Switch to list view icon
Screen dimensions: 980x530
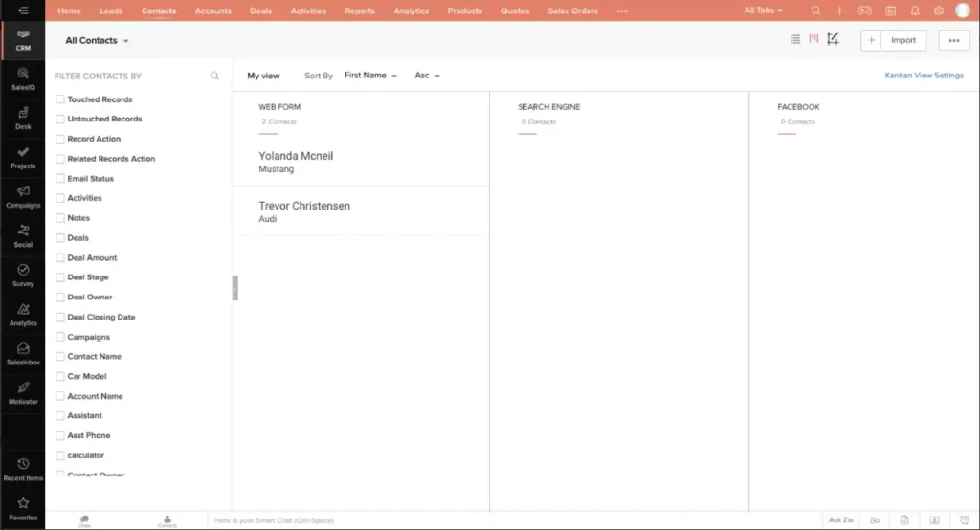click(x=795, y=39)
